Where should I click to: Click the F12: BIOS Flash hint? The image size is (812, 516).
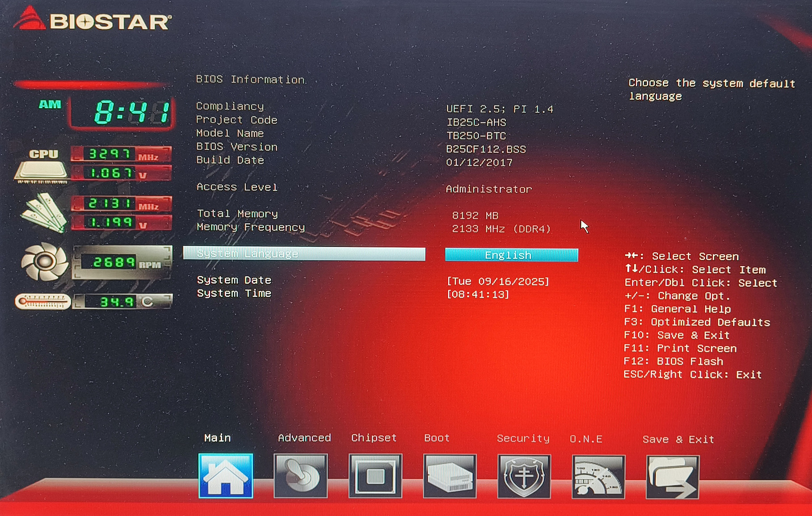click(673, 361)
